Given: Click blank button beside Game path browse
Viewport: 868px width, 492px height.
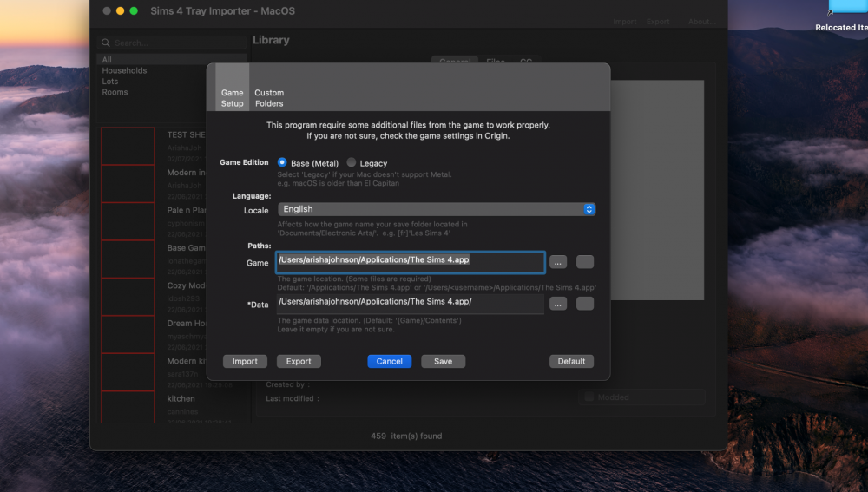Looking at the screenshot, I should point(585,262).
